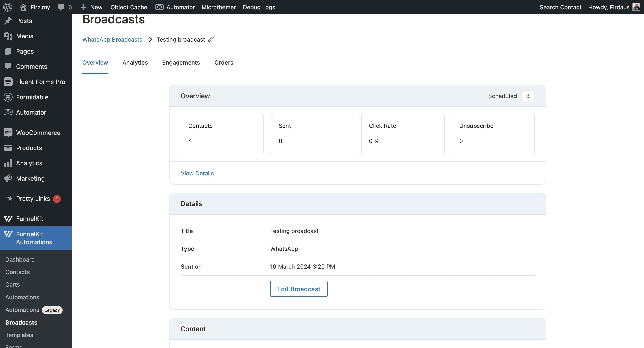644x348 pixels.
Task: Click the Automator icon in sidebar
Action: 8,112
